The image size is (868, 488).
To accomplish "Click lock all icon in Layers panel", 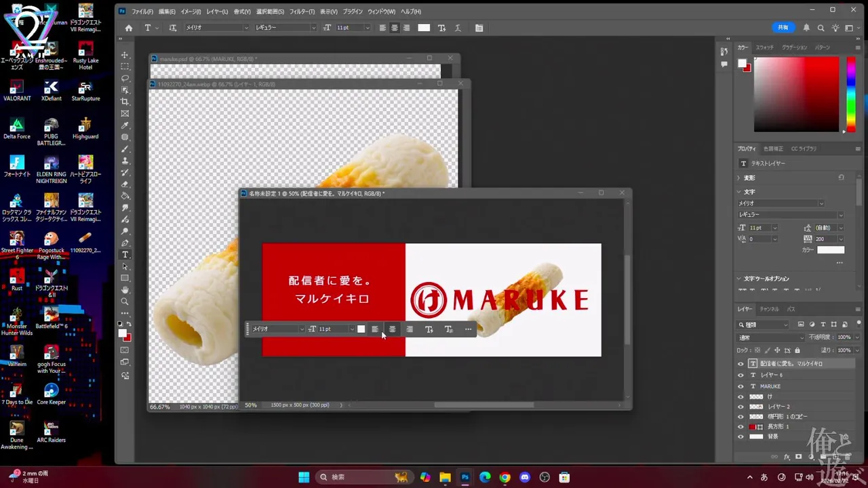I will (797, 350).
